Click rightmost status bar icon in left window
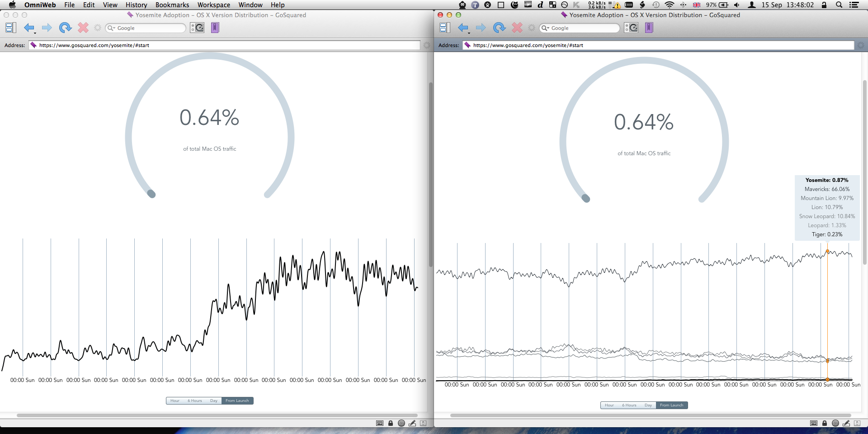 pos(423,423)
